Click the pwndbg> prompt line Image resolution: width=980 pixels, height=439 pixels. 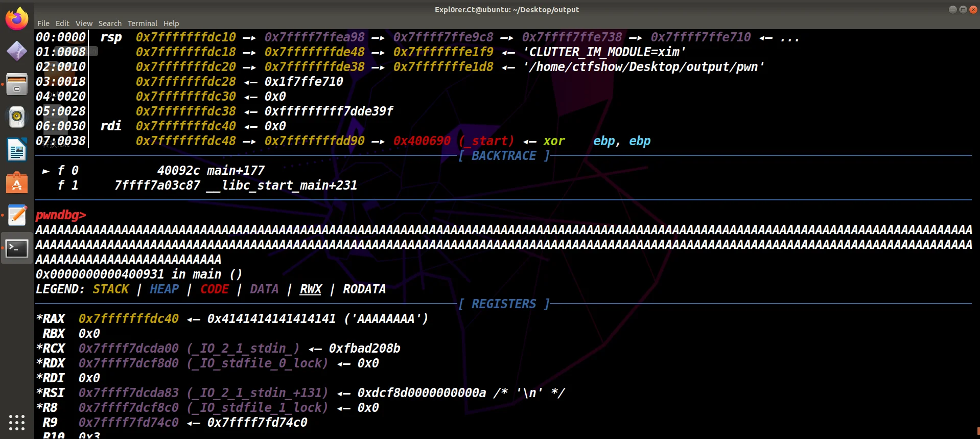[x=61, y=215]
